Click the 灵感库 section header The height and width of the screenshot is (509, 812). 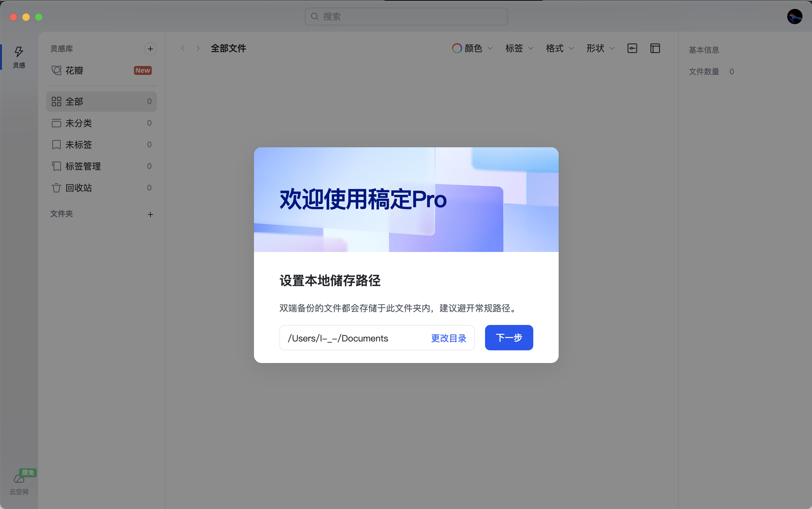click(62, 49)
